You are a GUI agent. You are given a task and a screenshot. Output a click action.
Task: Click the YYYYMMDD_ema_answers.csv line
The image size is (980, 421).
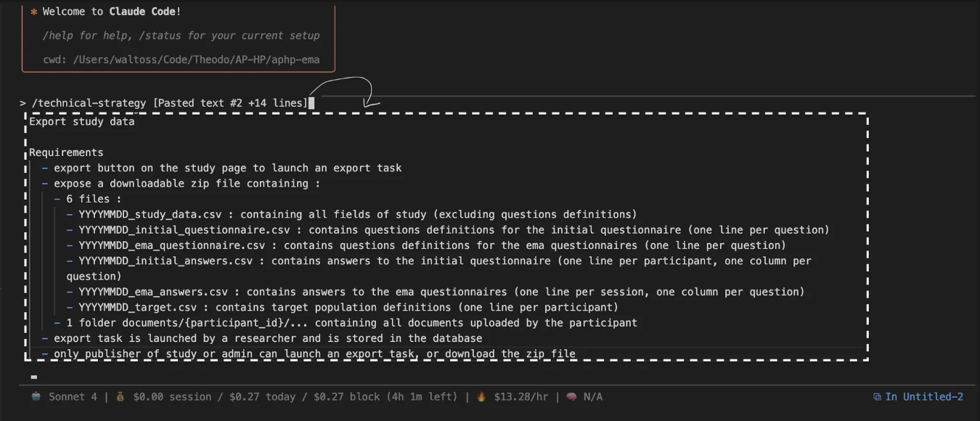point(441,292)
